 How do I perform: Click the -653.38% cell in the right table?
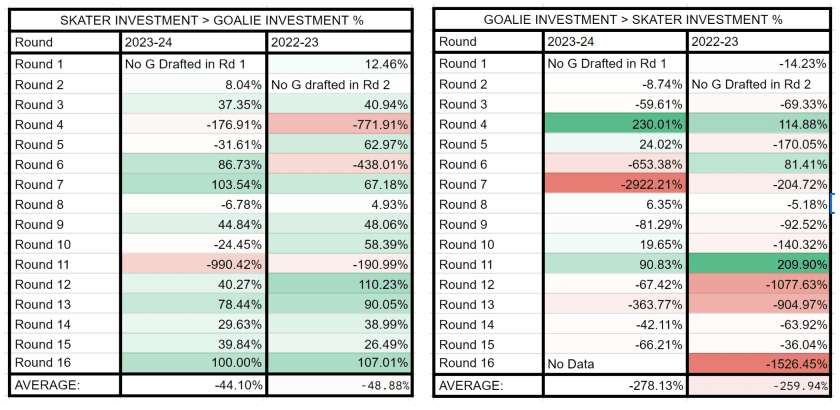coord(615,164)
